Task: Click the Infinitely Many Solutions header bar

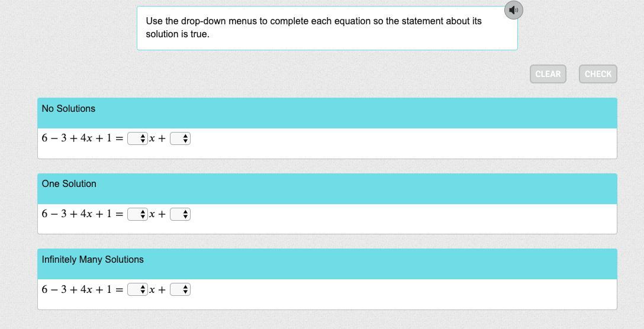Action: coord(327,263)
